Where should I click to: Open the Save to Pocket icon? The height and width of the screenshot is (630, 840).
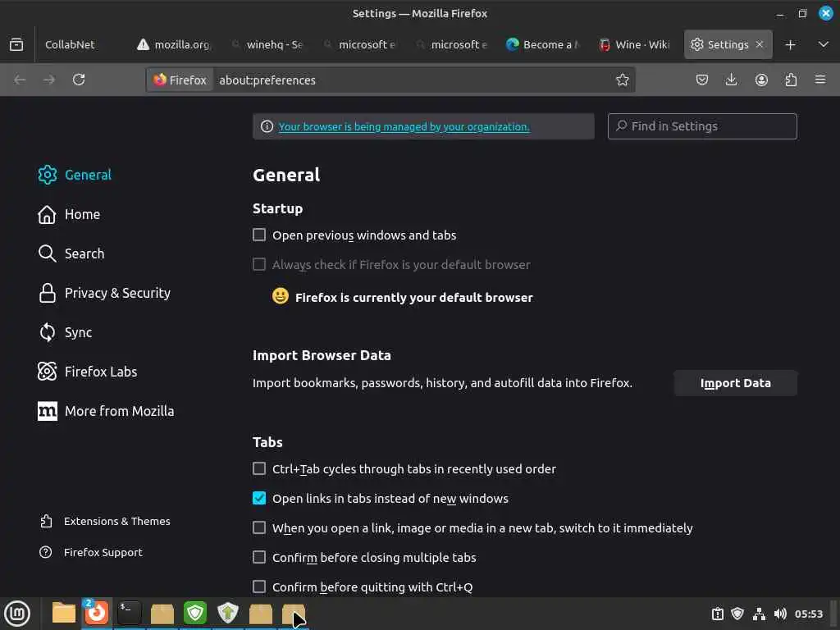coord(702,80)
